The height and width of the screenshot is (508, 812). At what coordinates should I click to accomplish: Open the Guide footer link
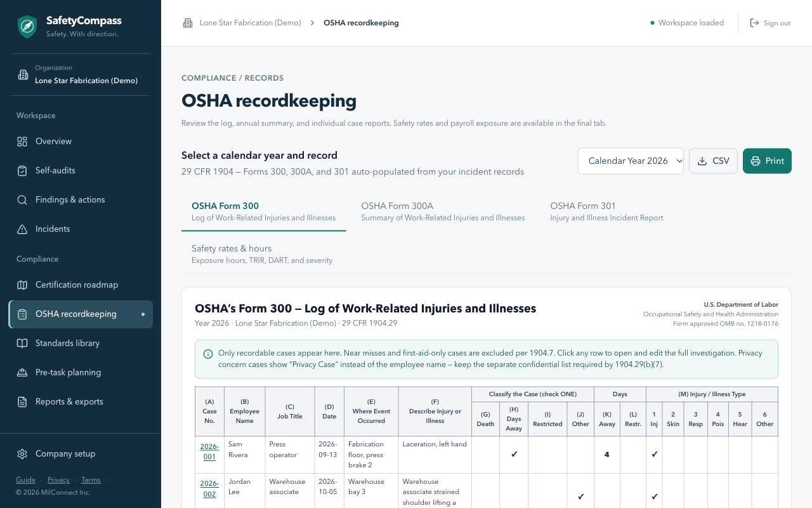coord(25,480)
